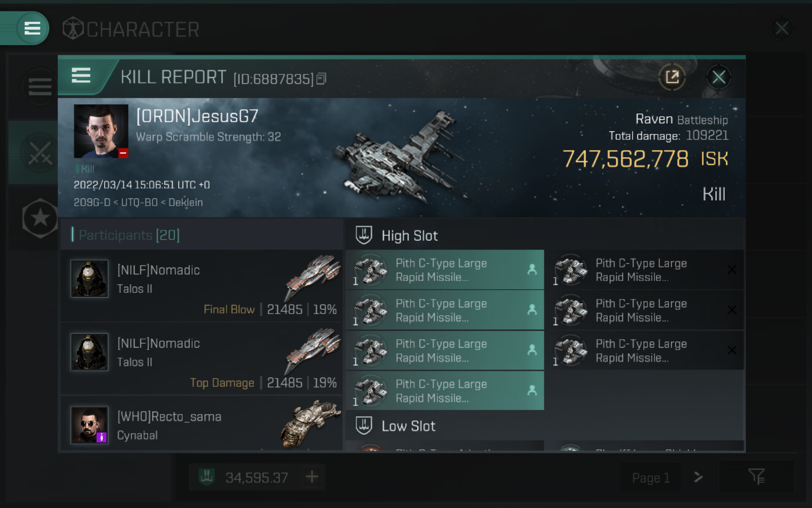Image resolution: width=812 pixels, height=508 pixels.
Task: Click the share kill report icon
Action: point(672,77)
